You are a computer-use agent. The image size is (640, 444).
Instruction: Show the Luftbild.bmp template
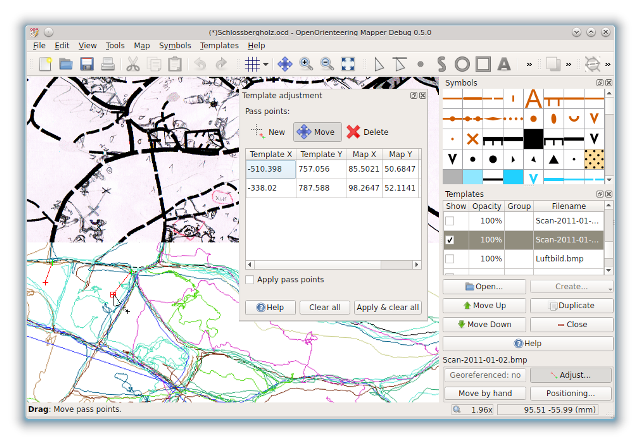[449, 259]
